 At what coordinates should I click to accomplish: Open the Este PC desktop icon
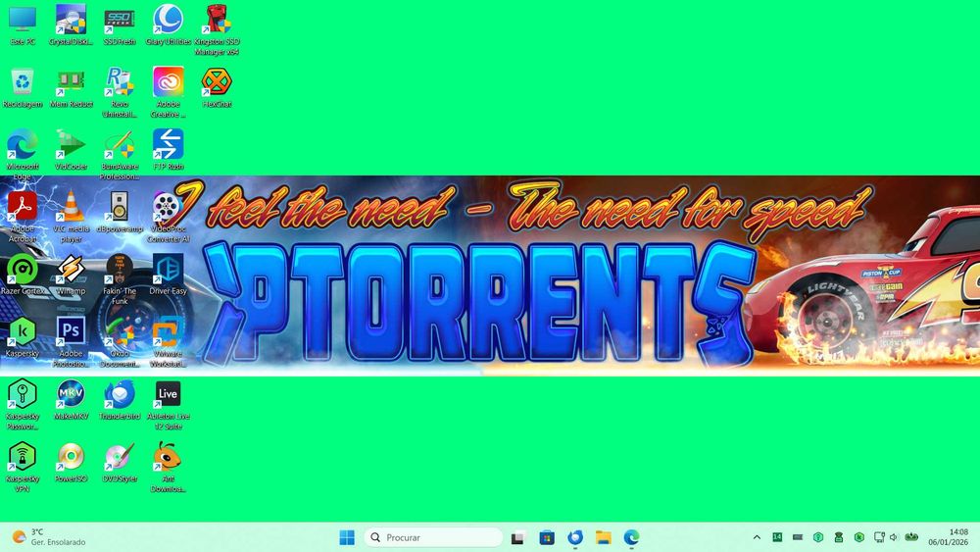click(23, 25)
